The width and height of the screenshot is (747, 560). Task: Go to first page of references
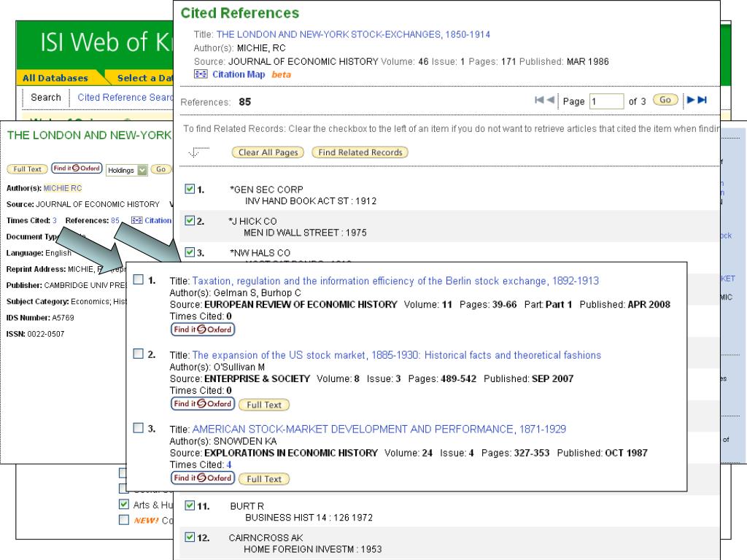(x=539, y=100)
